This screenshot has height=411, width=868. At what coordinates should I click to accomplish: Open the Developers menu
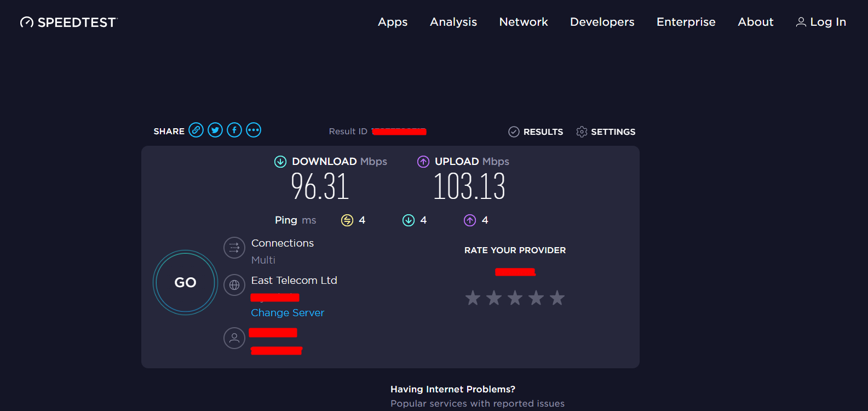pyautogui.click(x=602, y=22)
